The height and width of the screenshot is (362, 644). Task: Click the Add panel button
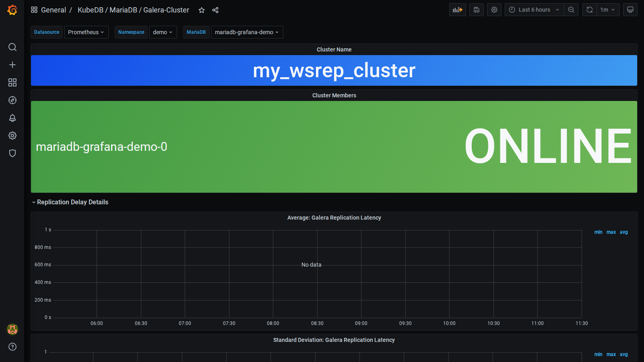tap(458, 10)
